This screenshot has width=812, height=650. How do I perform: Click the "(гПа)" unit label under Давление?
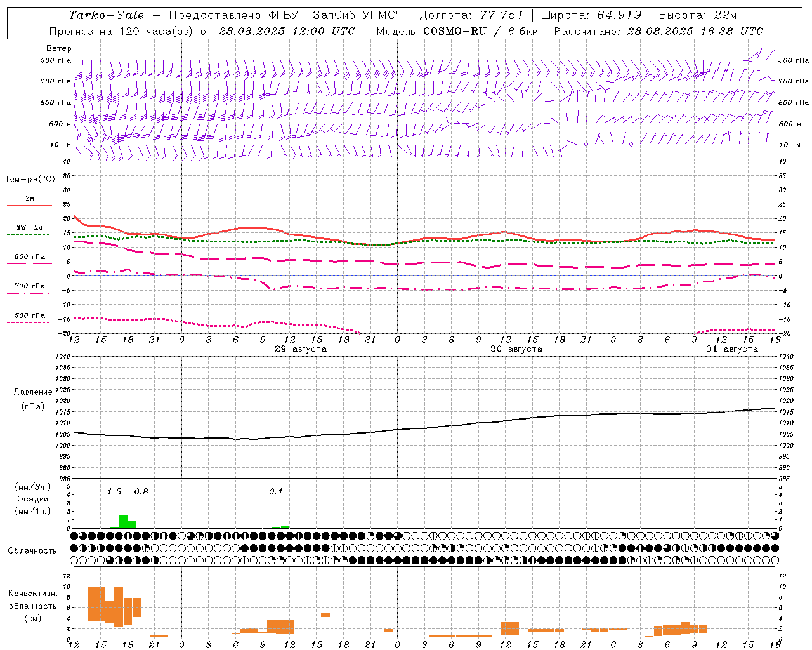pos(33,406)
